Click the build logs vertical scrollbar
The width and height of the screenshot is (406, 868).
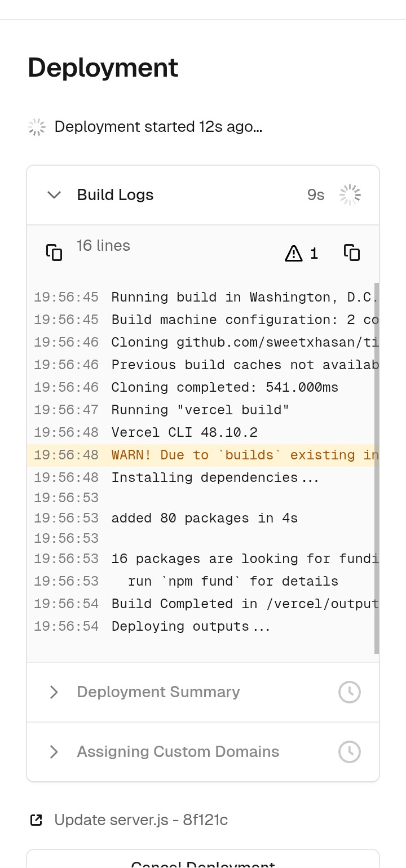pyautogui.click(x=376, y=468)
